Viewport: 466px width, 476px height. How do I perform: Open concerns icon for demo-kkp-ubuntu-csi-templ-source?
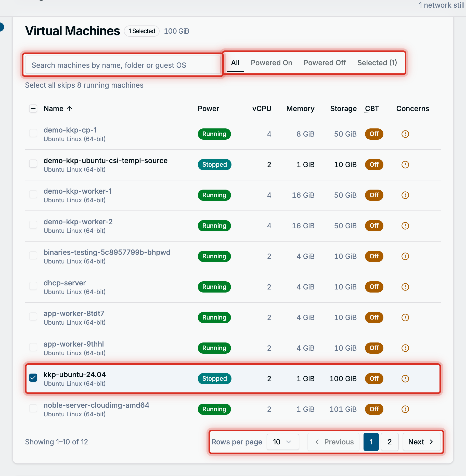405,165
